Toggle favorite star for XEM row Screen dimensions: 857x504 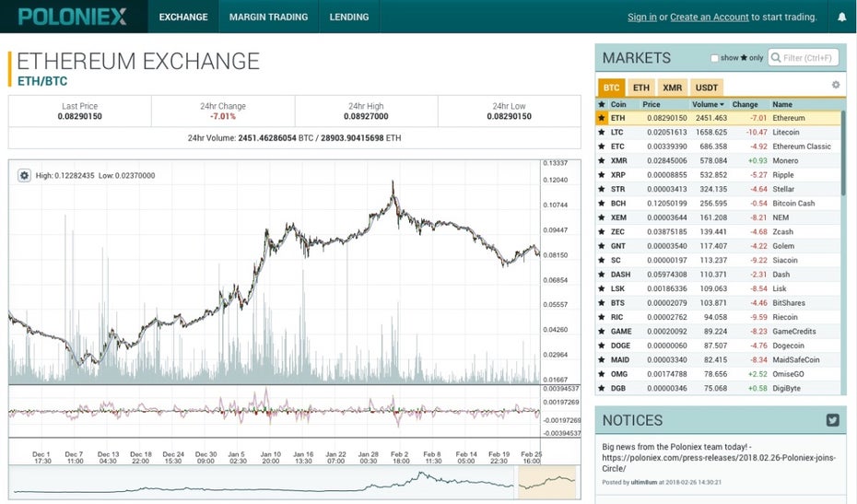tap(602, 217)
